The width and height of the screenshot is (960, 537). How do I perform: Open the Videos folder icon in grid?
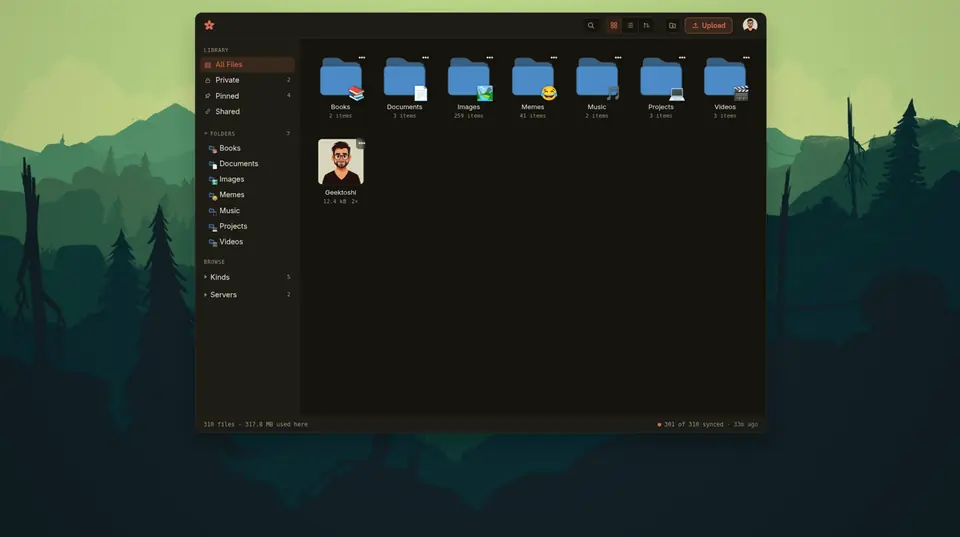coord(725,78)
